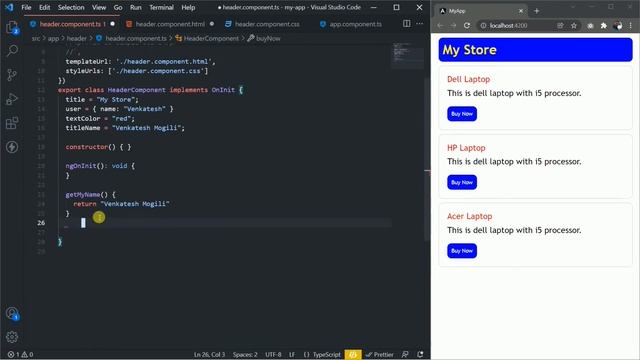Open Manage gear in activity bar

coord(12,337)
